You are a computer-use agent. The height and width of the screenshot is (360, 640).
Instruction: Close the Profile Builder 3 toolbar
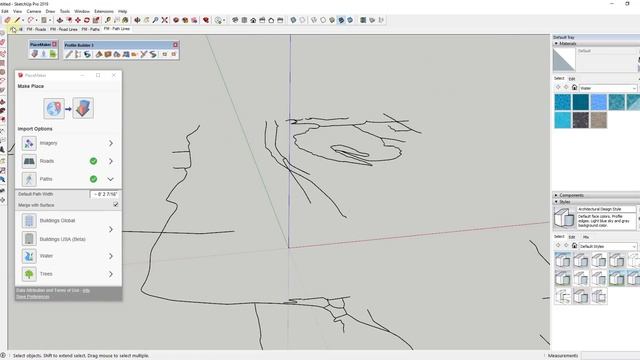(176, 44)
